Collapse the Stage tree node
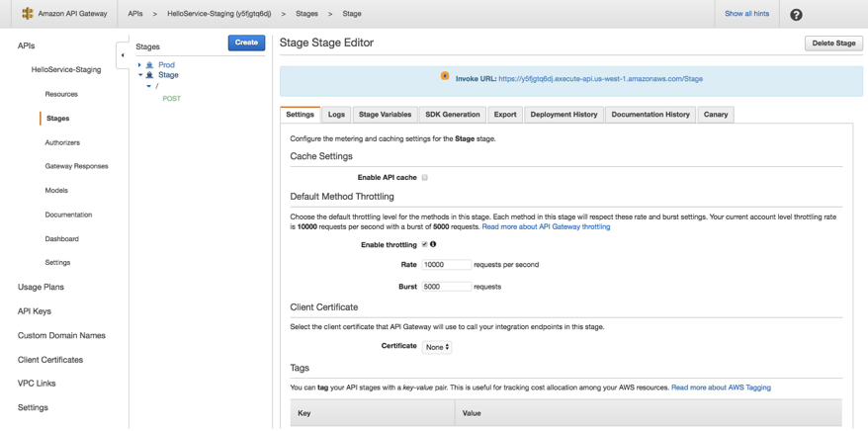 pyautogui.click(x=140, y=75)
